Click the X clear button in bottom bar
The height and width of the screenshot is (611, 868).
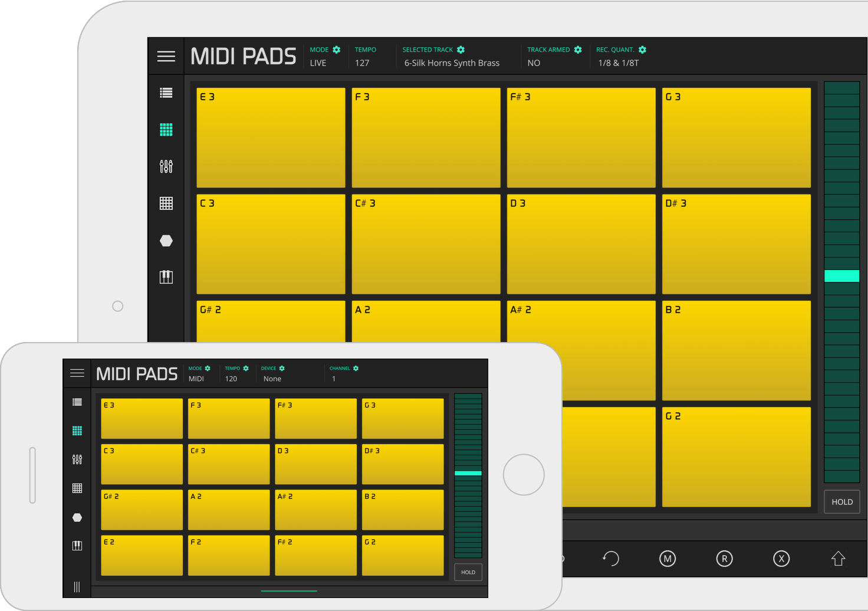click(781, 559)
